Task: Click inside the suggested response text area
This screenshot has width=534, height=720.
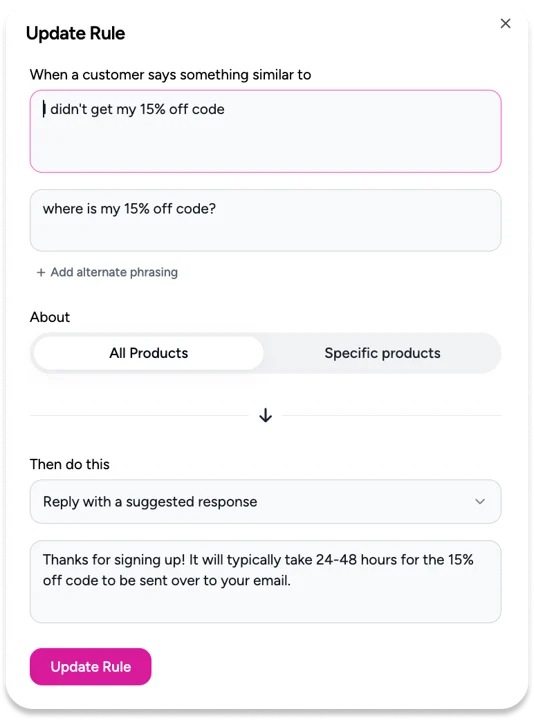Action: (265, 581)
